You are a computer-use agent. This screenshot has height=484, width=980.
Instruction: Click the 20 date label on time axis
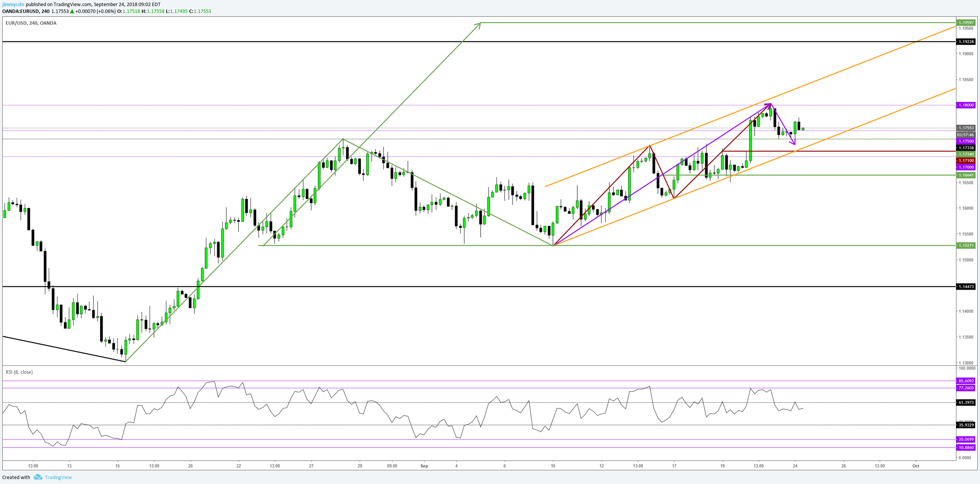190,466
